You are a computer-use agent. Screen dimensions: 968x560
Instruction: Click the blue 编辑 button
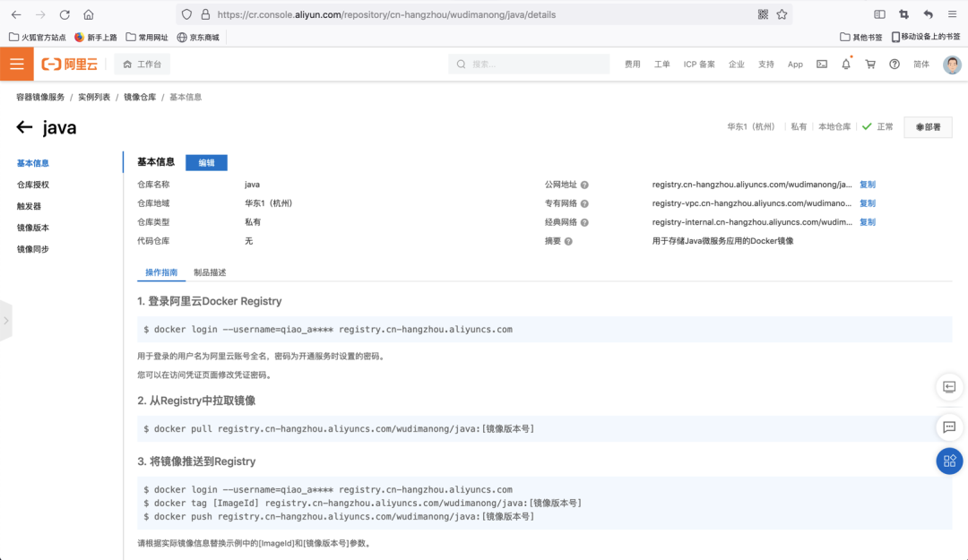pos(206,163)
